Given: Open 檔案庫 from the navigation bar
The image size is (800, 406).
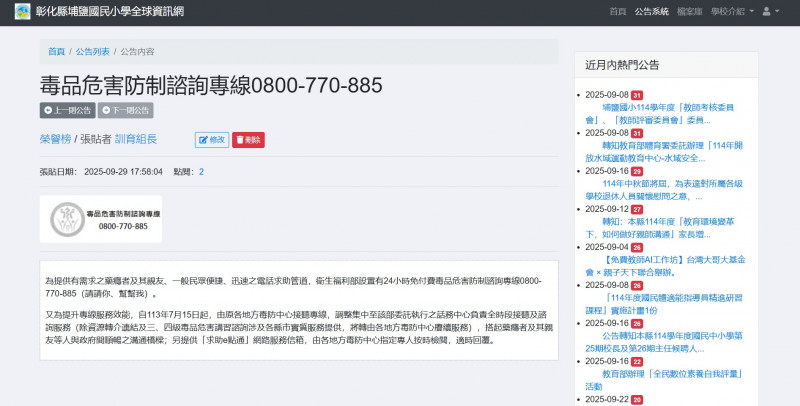Looking at the screenshot, I should pyautogui.click(x=689, y=11).
